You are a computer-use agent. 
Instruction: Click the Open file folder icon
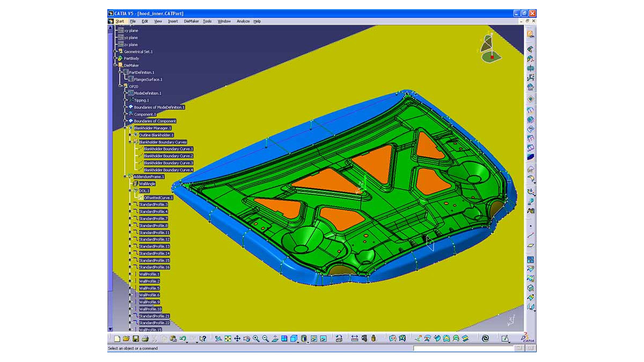(x=126, y=339)
